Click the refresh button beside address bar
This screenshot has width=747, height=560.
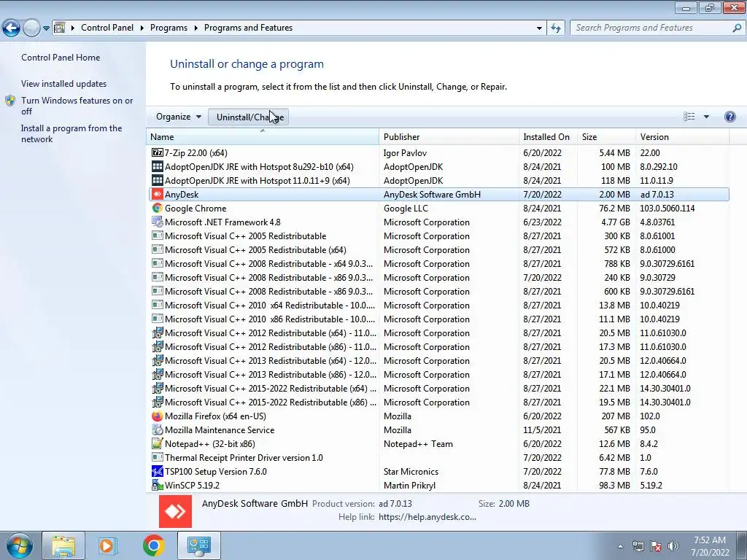click(x=556, y=28)
